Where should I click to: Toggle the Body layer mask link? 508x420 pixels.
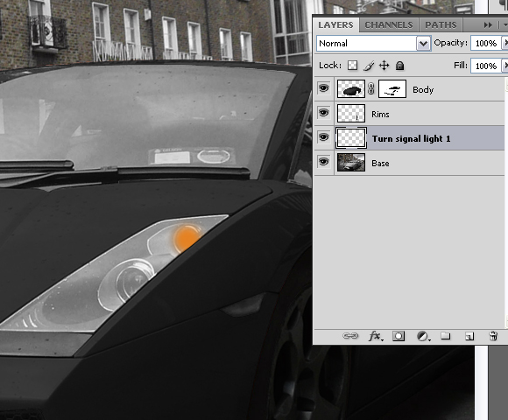click(x=371, y=88)
